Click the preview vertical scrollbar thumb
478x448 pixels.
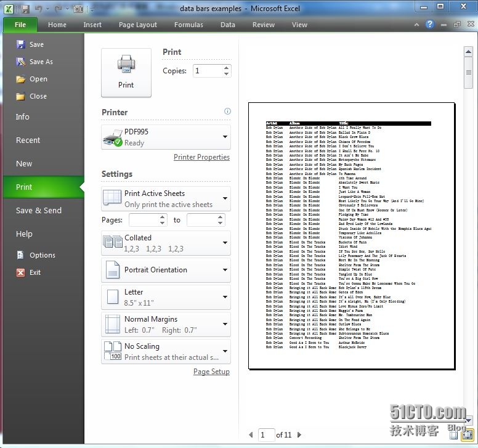coord(468,73)
